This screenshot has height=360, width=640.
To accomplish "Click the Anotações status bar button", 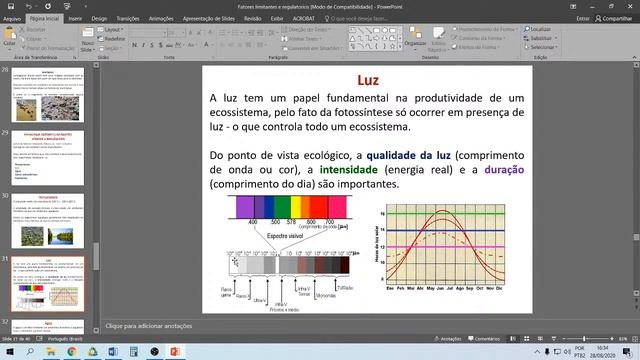I will pos(447,339).
